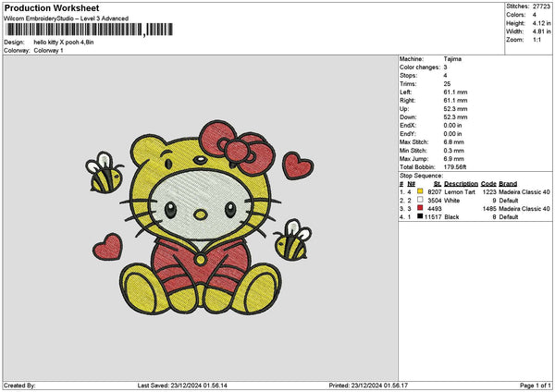
Task: Click stitch count 8207 in row 1
Action: (435, 192)
